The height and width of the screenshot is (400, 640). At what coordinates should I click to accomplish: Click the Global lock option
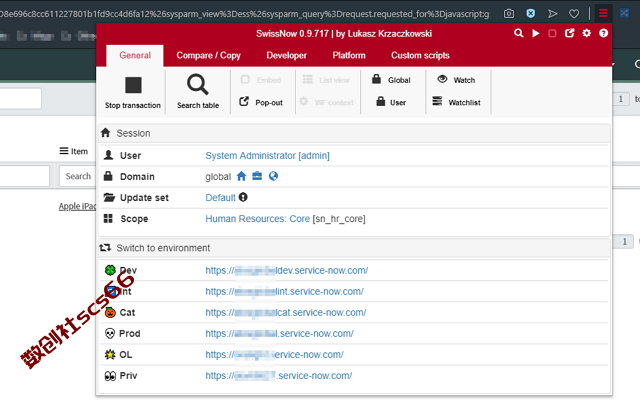click(391, 80)
